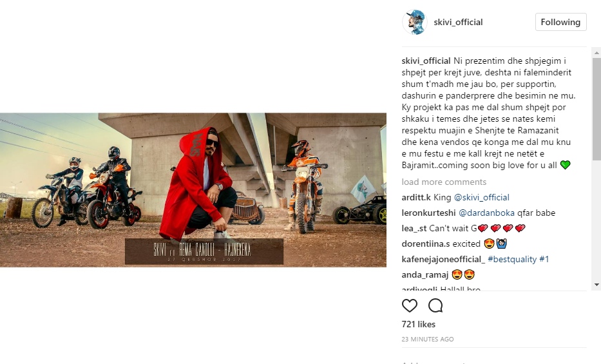Click the up arrow of comments scrollbar

(x=596, y=52)
